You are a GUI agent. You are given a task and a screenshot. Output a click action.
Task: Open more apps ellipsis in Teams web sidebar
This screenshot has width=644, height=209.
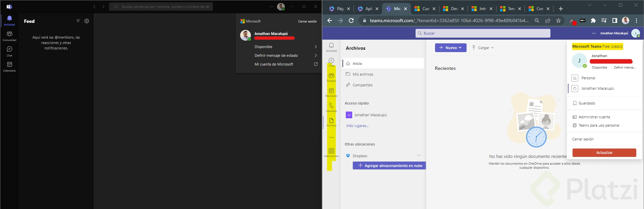click(x=331, y=137)
